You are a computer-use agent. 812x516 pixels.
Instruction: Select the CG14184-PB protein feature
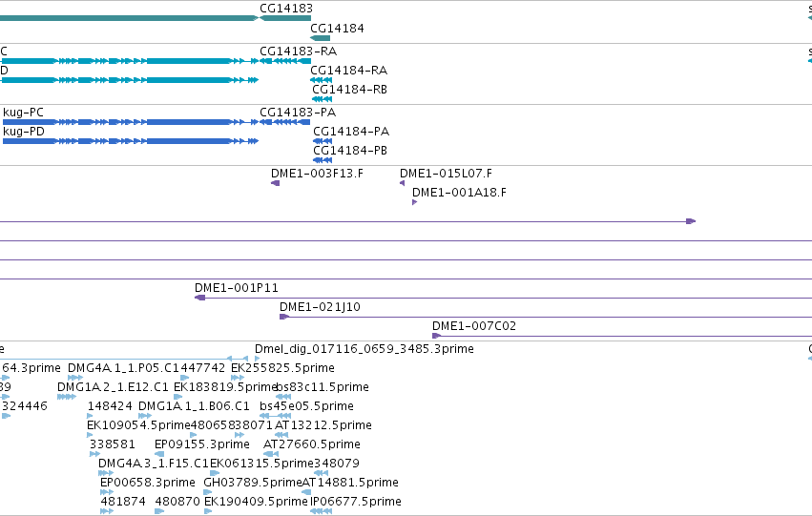click(323, 160)
